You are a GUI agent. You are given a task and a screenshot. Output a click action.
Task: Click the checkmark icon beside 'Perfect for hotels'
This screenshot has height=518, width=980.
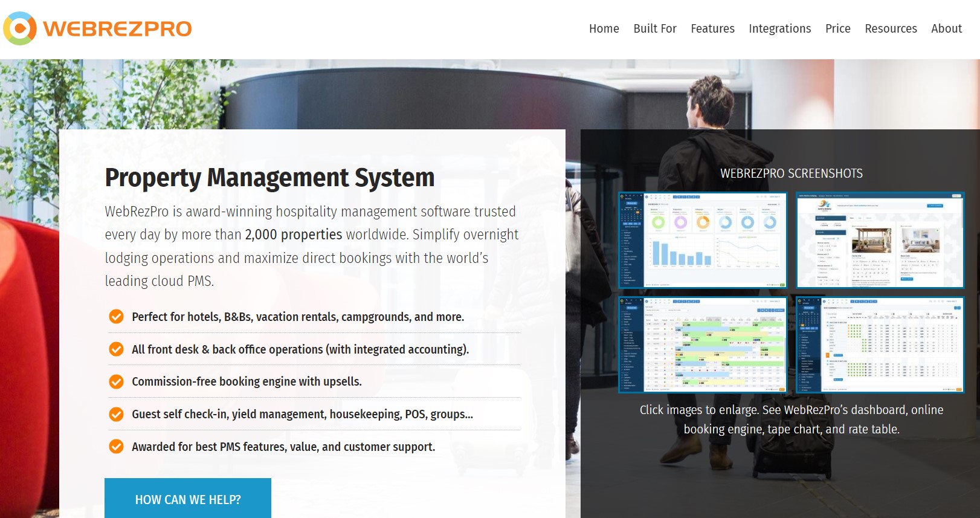[x=116, y=317]
